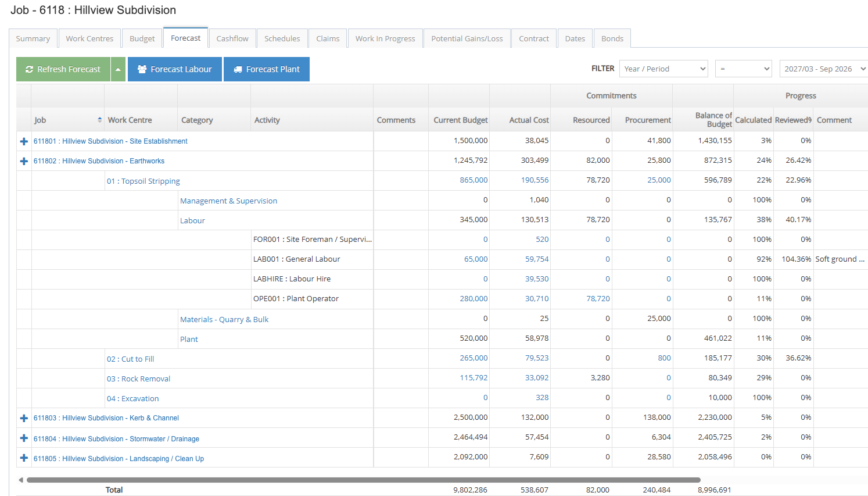Click the Forecast Labour button
This screenshot has width=868, height=496.
(175, 69)
